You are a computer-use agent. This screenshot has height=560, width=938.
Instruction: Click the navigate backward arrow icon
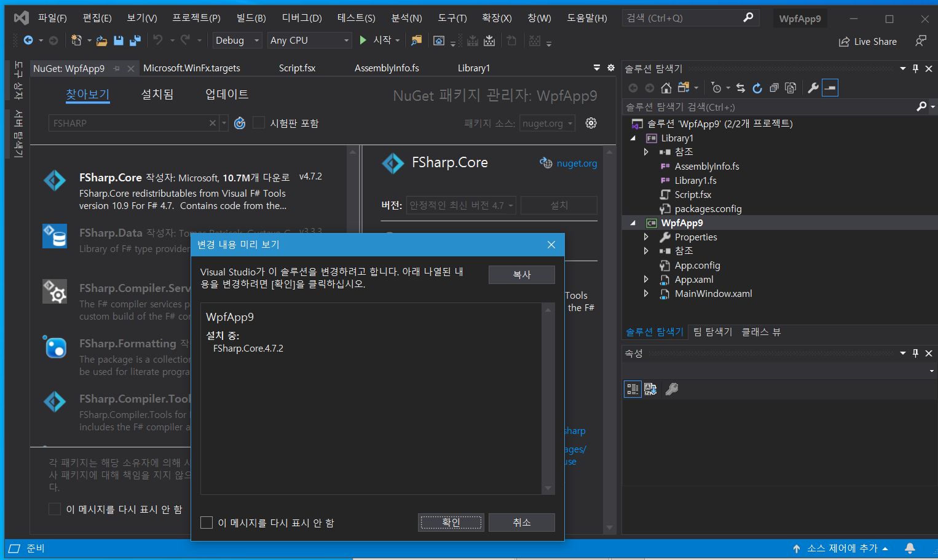28,41
